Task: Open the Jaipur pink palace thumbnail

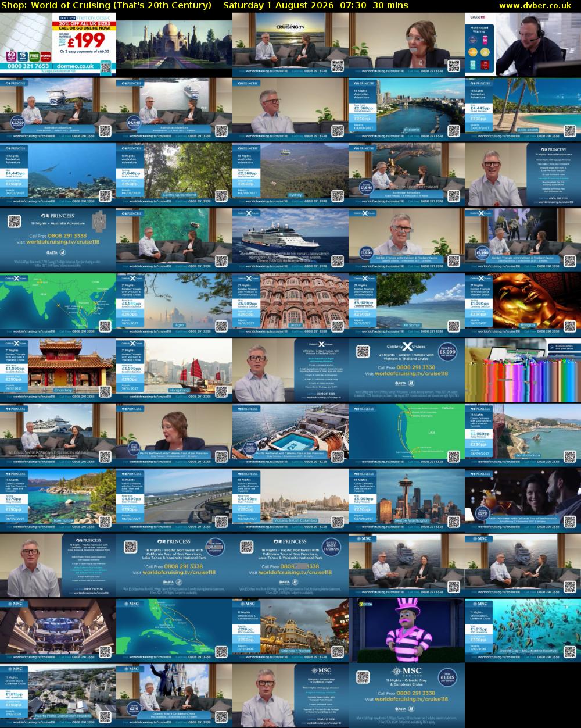Action: pos(290,304)
